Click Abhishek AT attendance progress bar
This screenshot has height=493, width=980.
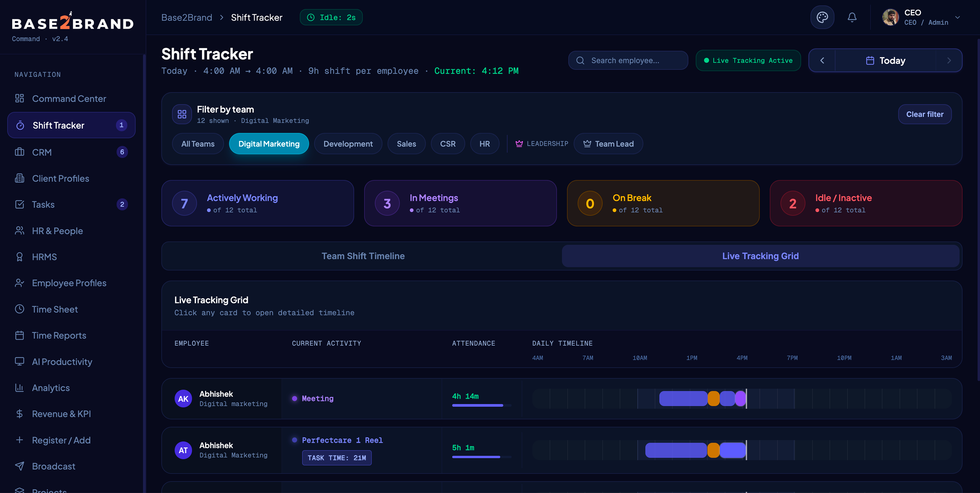[x=481, y=457]
